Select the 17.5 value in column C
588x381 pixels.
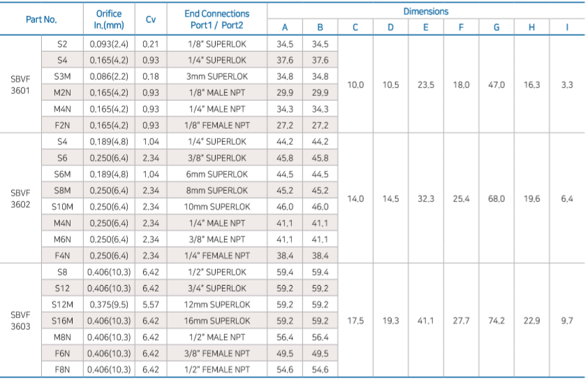coord(355,321)
